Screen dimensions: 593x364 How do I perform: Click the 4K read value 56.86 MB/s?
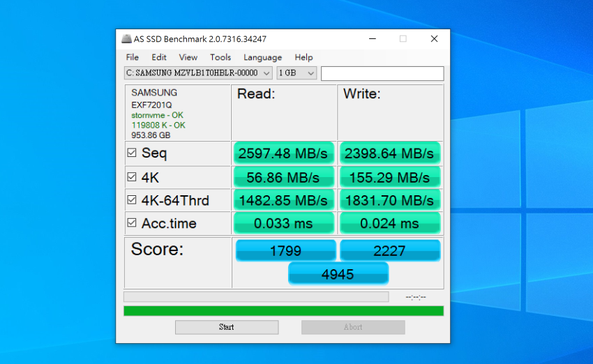tap(284, 178)
